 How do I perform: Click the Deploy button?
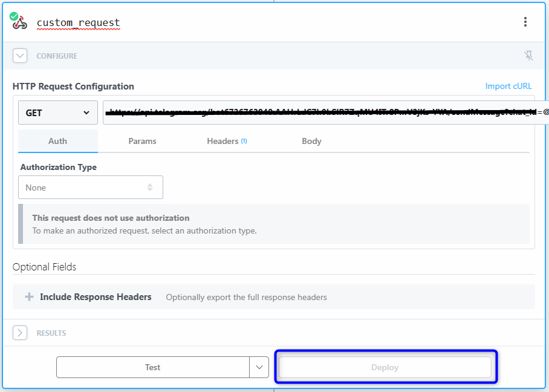[385, 367]
